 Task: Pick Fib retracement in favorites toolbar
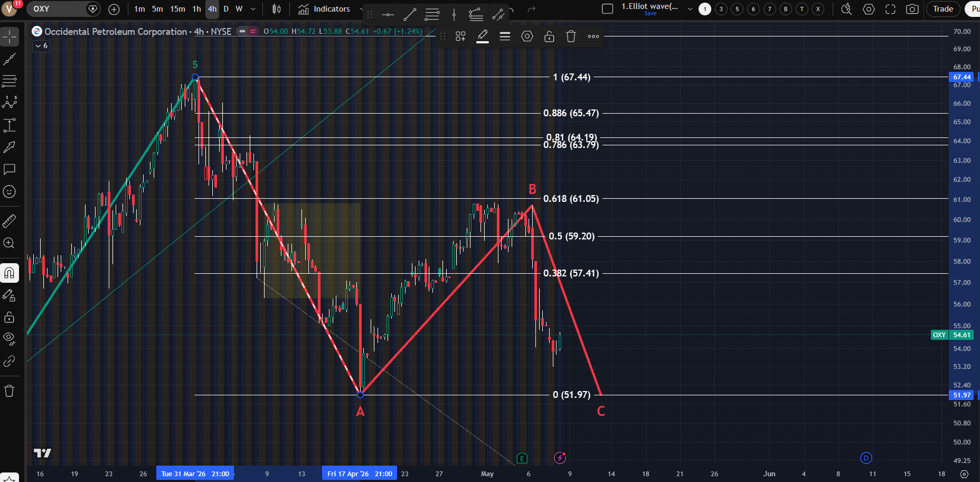432,15
